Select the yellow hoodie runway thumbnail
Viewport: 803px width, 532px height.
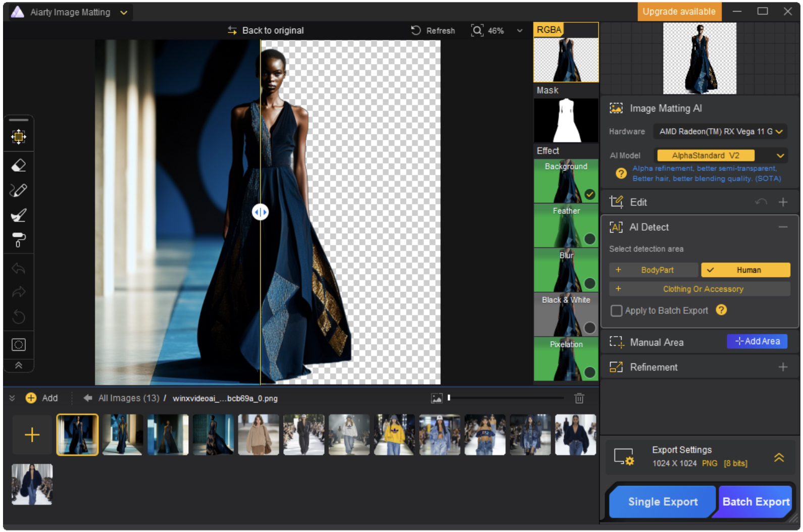[x=394, y=435]
